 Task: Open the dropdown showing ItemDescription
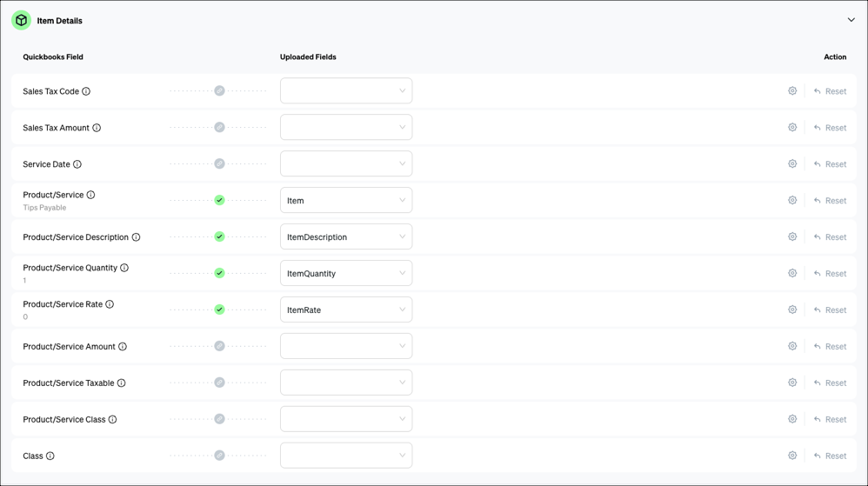pyautogui.click(x=346, y=236)
